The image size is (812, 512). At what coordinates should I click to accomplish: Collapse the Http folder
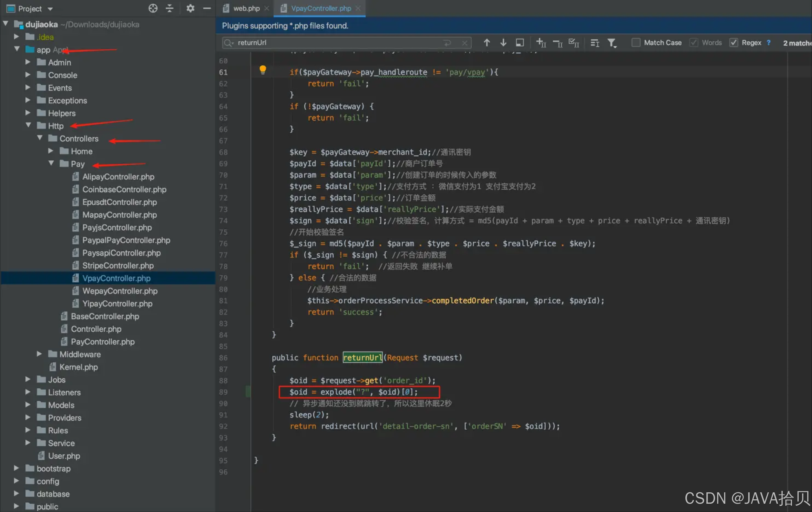tap(28, 125)
